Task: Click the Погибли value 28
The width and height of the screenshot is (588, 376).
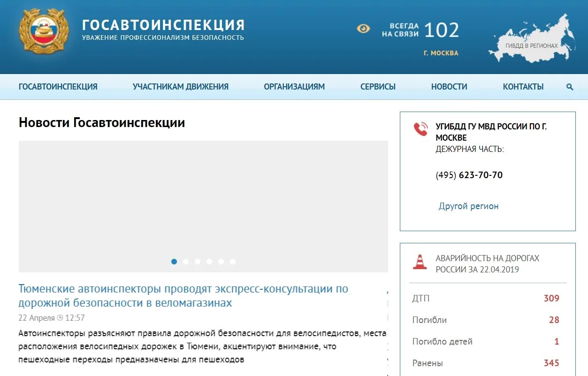Action: 554,320
